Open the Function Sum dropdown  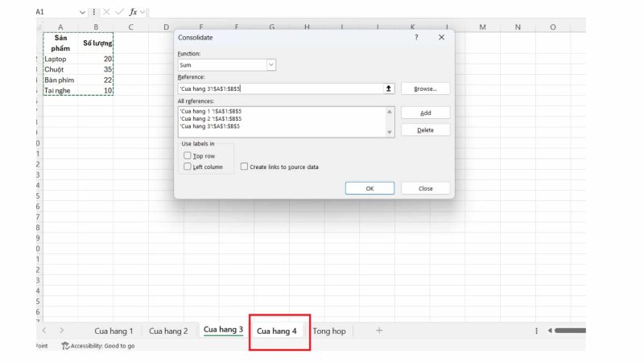coord(271,65)
